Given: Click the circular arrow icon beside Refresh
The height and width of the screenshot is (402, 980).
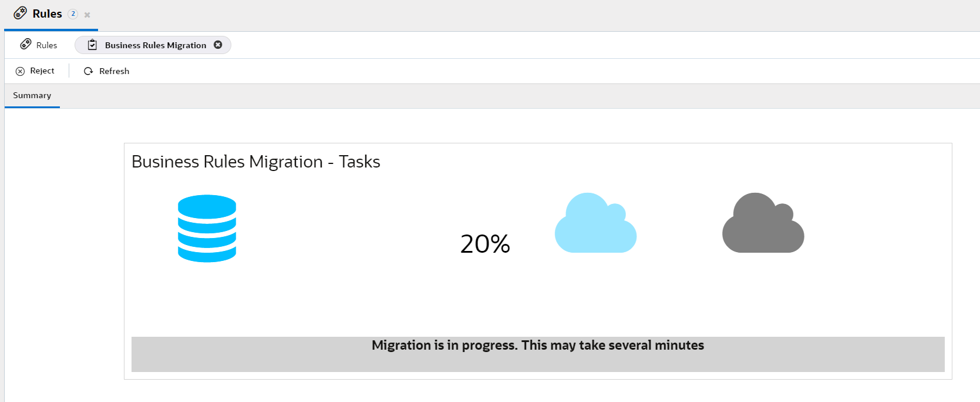Looking at the screenshot, I should coord(87,71).
